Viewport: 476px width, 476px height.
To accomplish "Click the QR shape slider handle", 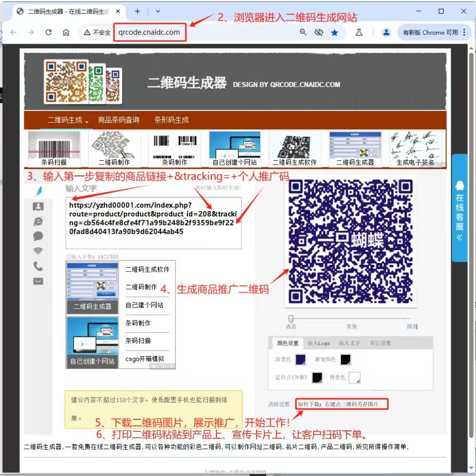I will tap(291, 319).
